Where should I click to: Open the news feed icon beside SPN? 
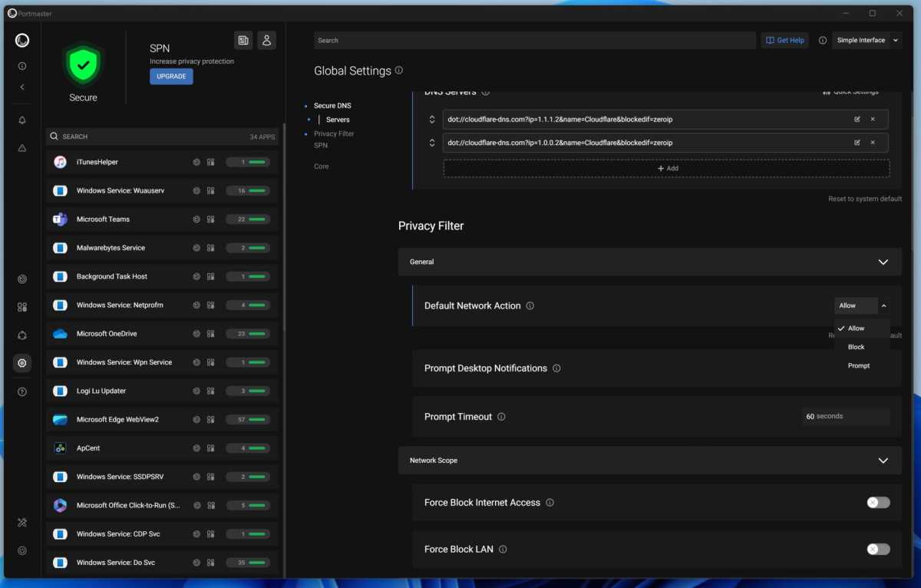(243, 41)
